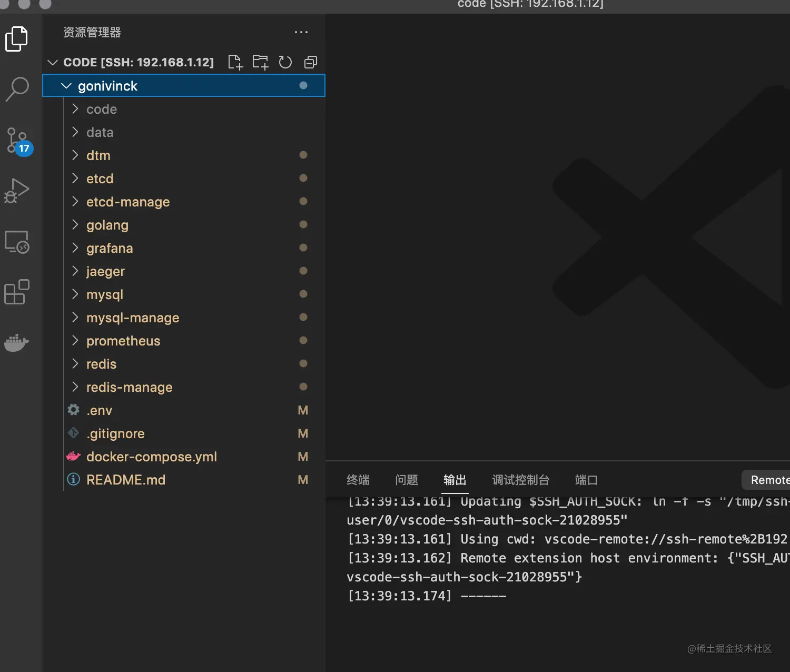The width and height of the screenshot is (790, 672).
Task: Expand the mysql folder
Action: coord(75,294)
